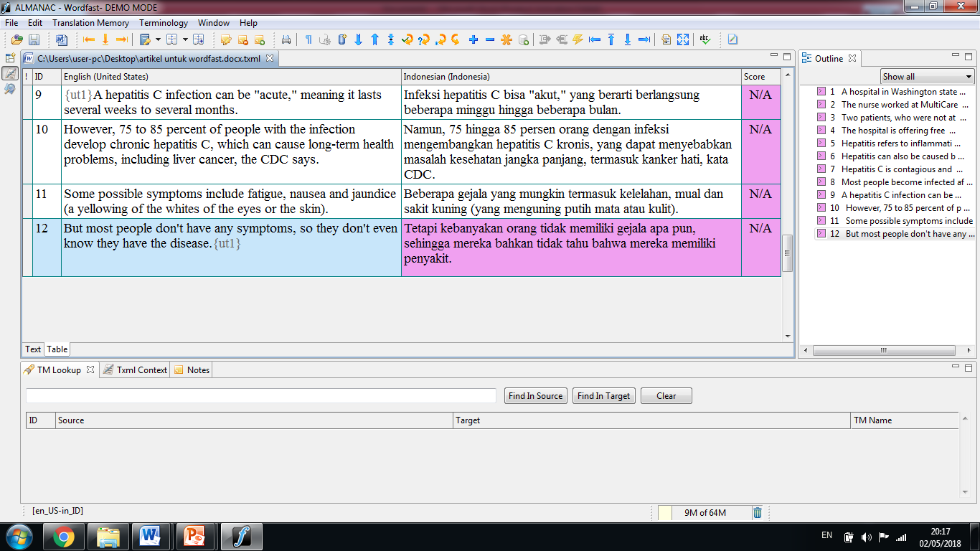Click the note with red minus icon
The image size is (980, 551).
click(x=243, y=40)
